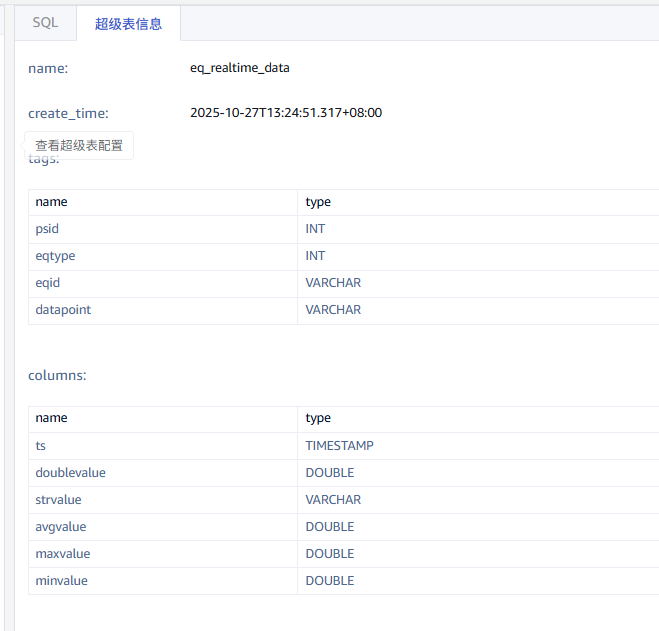This screenshot has height=631, width=659.
Task: Click the create_time timestamp value
Action: pos(285,113)
